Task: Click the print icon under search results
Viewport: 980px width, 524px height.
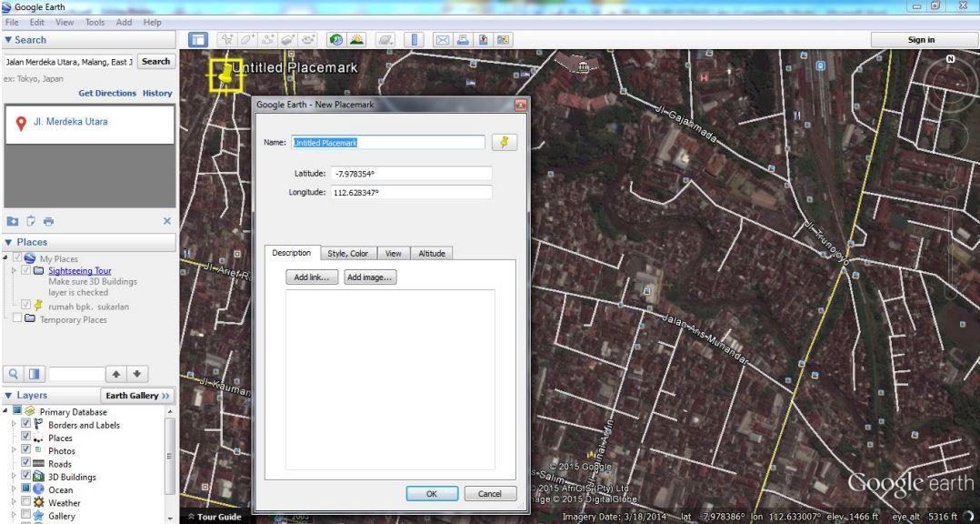Action: pos(49,221)
